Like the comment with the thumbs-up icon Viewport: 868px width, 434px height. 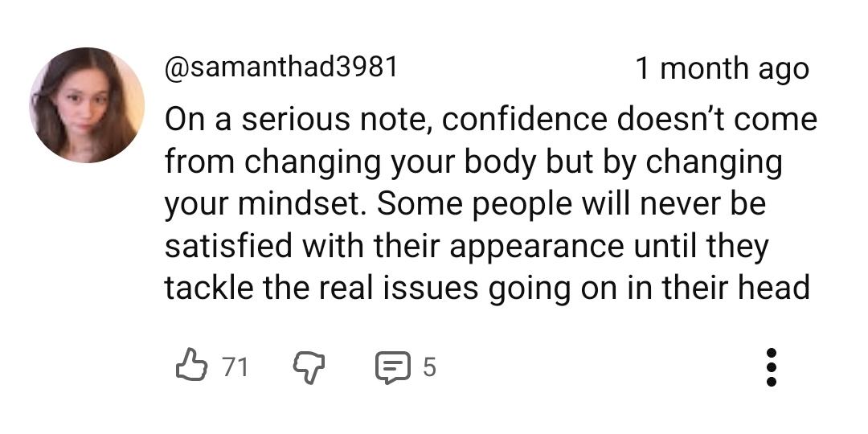coord(191,366)
